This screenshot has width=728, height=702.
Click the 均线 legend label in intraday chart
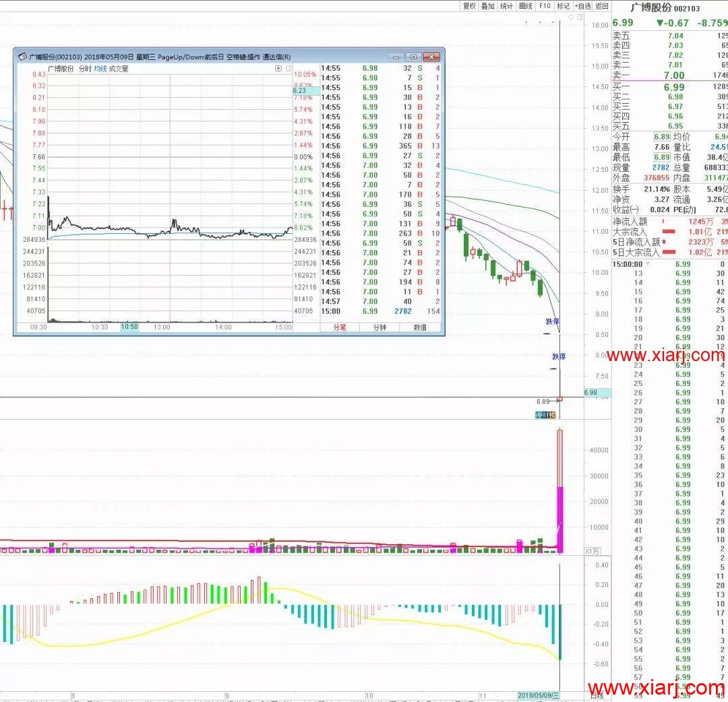click(x=100, y=69)
